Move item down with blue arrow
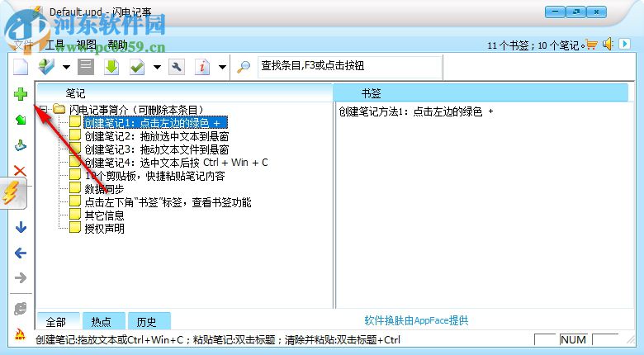Screen dimensions: 644x355 [21, 227]
